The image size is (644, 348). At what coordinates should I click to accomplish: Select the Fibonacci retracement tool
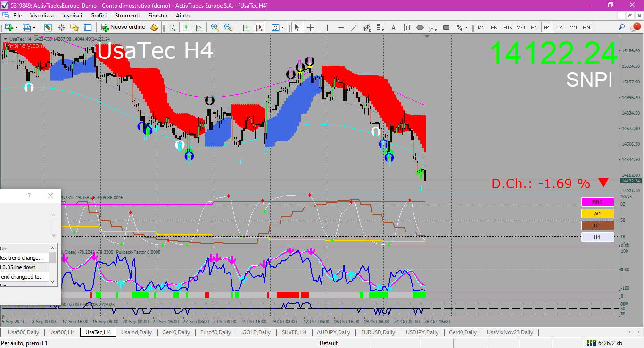tap(380, 27)
